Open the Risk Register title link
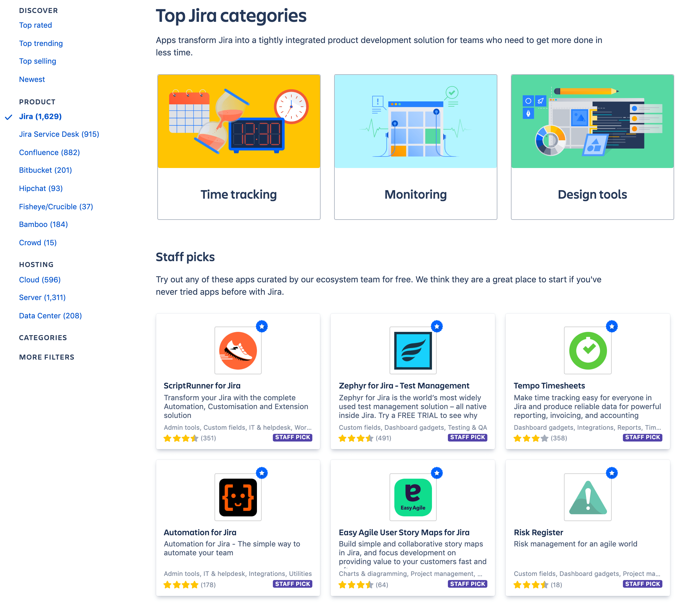The image size is (683, 616). coord(538,533)
